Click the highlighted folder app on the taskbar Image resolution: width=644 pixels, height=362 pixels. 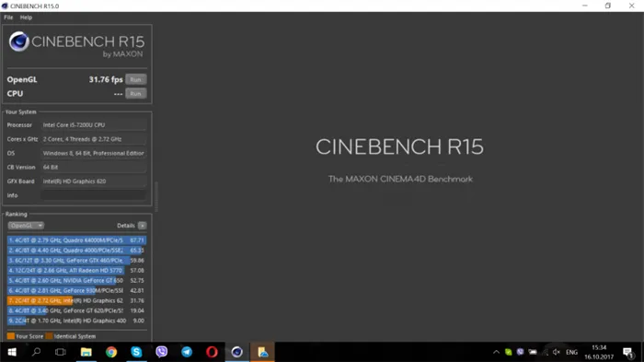262,352
